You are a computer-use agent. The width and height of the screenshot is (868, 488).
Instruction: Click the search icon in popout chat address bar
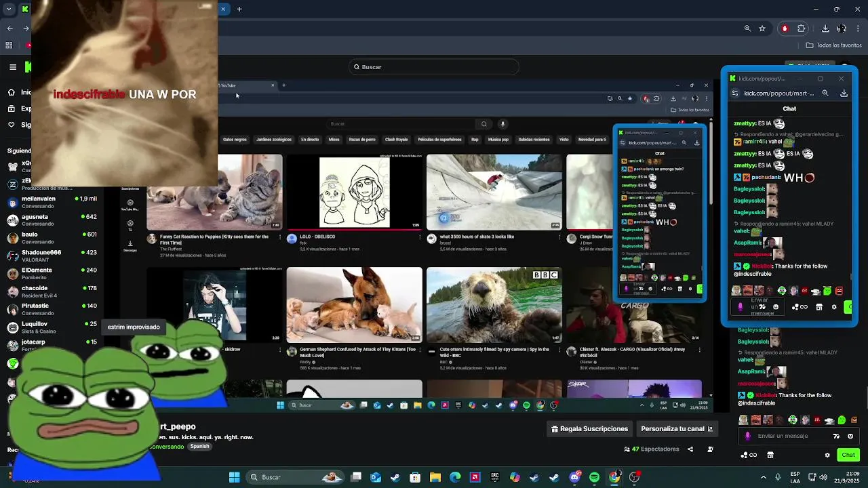pos(825,94)
